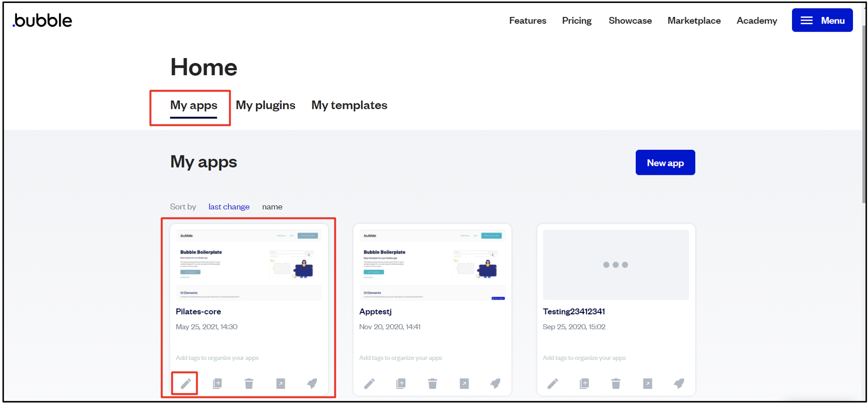This screenshot has width=868, height=403.
Task: Switch to the My plugins tab
Action: (x=265, y=106)
